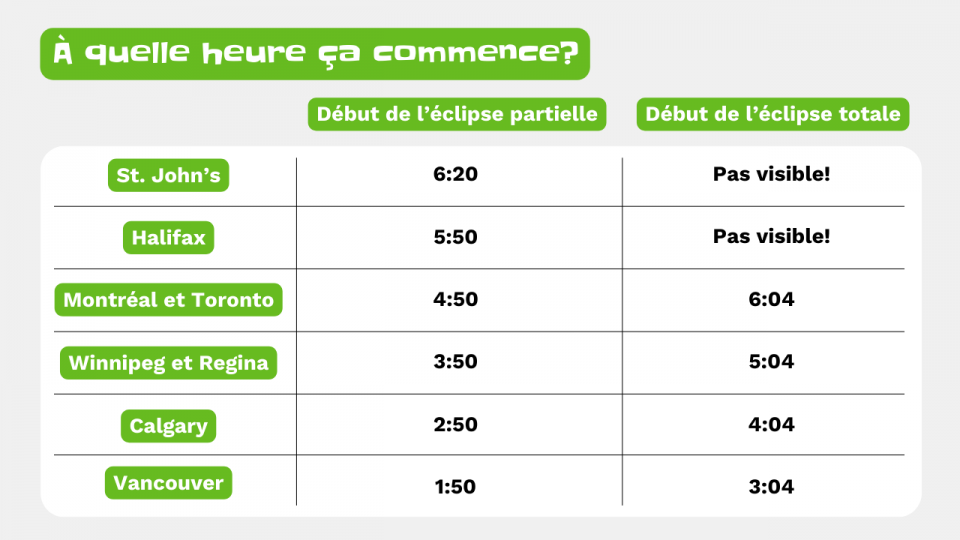The image size is (960, 540).
Task: Select the Calgary city label
Action: 168,425
